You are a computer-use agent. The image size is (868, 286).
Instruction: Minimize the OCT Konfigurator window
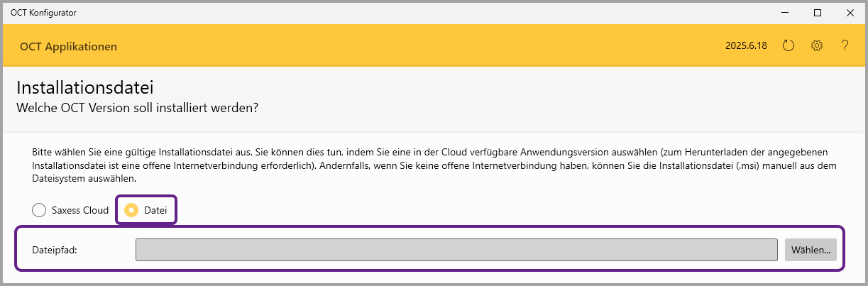coord(785,13)
